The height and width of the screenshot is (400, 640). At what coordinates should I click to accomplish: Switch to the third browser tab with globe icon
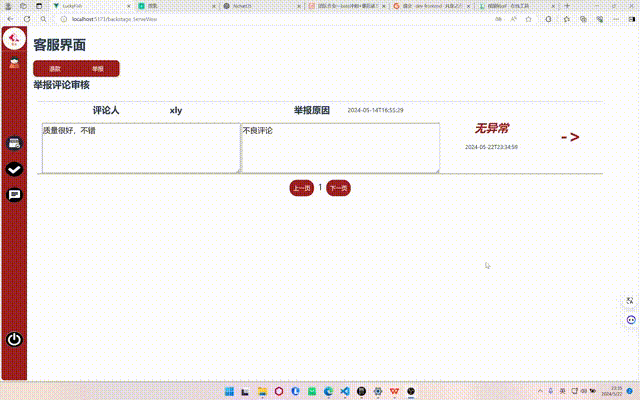pyautogui.click(x=262, y=6)
